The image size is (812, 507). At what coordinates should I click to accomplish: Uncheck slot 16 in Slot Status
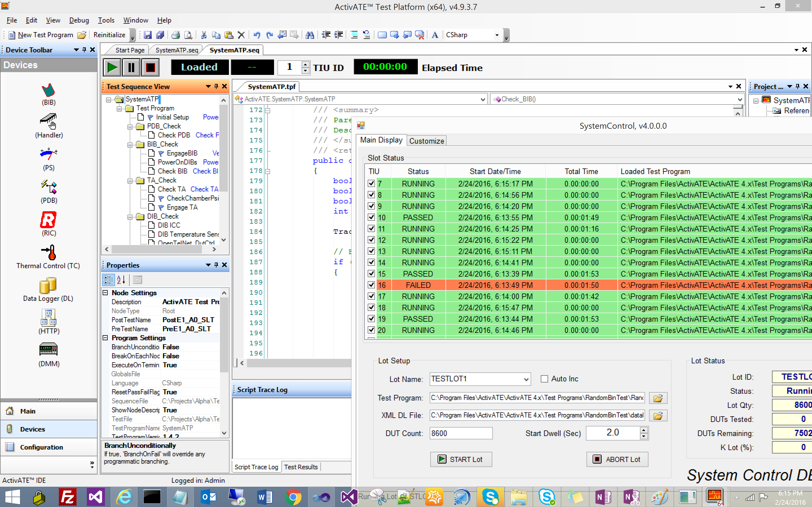coord(371,285)
